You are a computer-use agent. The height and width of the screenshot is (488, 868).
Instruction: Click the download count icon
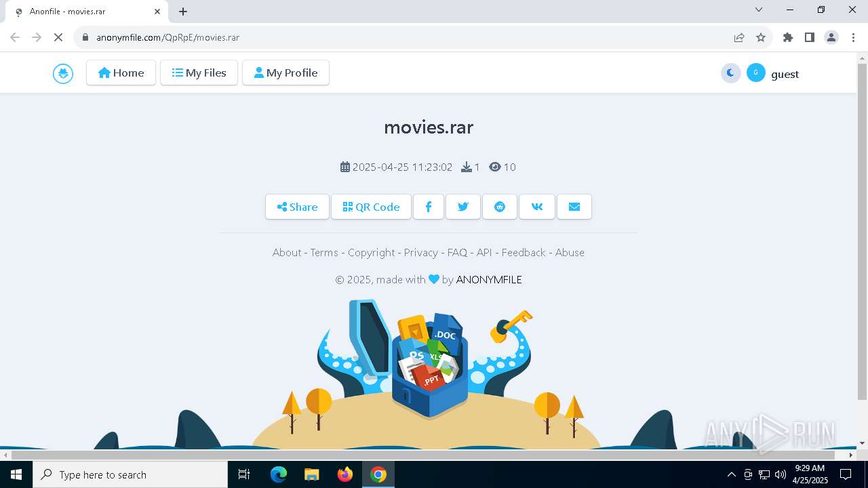(467, 167)
